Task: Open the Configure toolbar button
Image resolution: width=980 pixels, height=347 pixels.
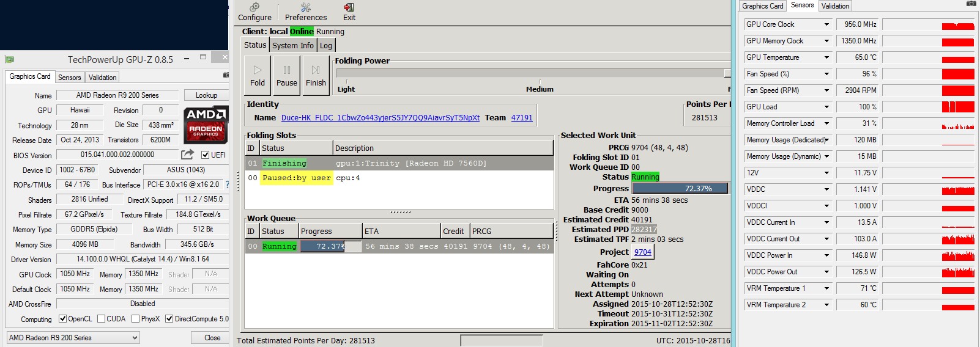Action: [x=254, y=12]
